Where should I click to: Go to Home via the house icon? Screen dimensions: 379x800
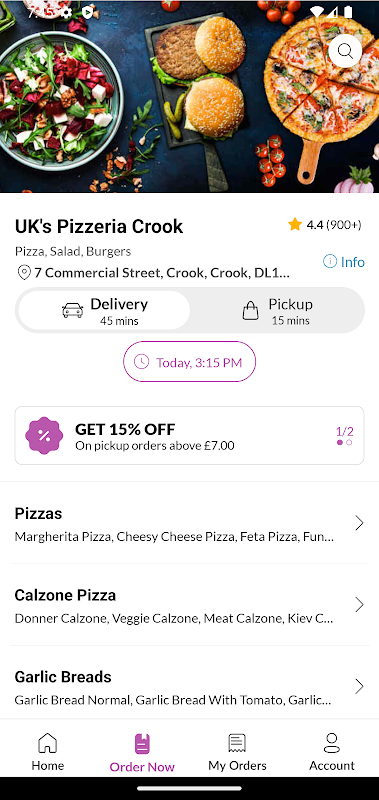point(47,743)
